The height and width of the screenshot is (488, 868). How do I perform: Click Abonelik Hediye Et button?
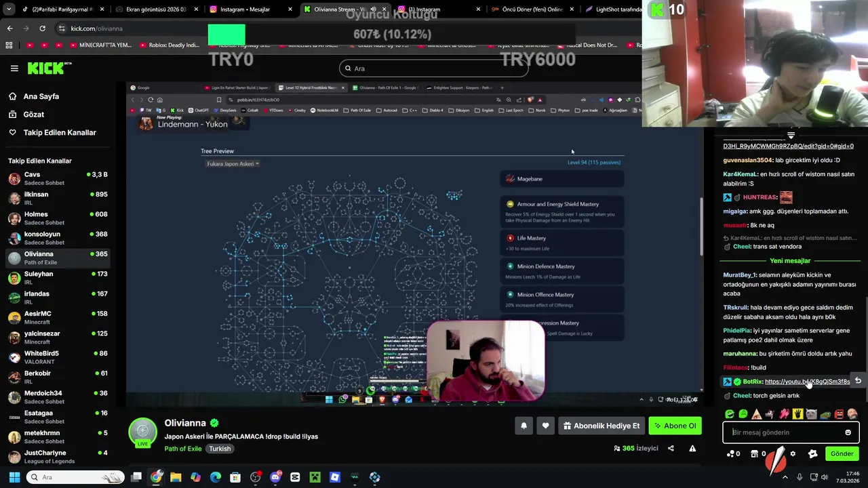pos(601,426)
